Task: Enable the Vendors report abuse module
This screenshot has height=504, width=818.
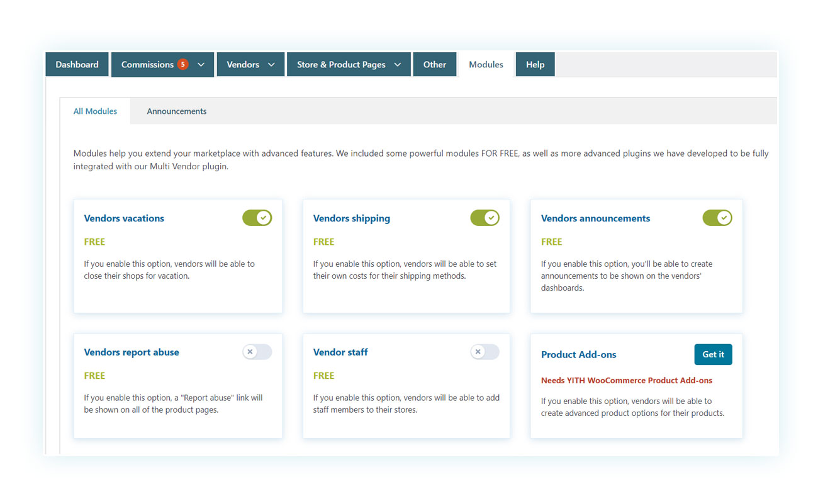Action: click(x=257, y=352)
